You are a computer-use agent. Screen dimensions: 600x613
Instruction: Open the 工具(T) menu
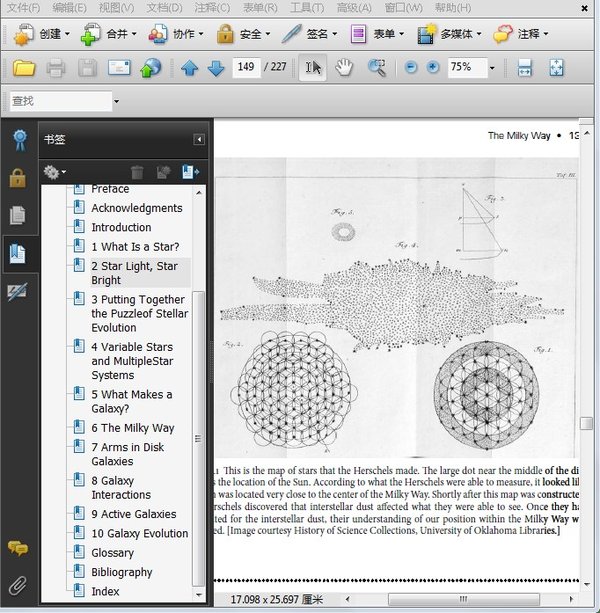(x=306, y=7)
